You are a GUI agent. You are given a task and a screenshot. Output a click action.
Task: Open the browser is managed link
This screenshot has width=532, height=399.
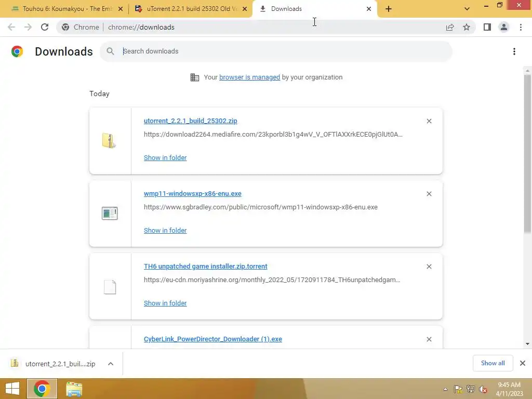tap(249, 77)
